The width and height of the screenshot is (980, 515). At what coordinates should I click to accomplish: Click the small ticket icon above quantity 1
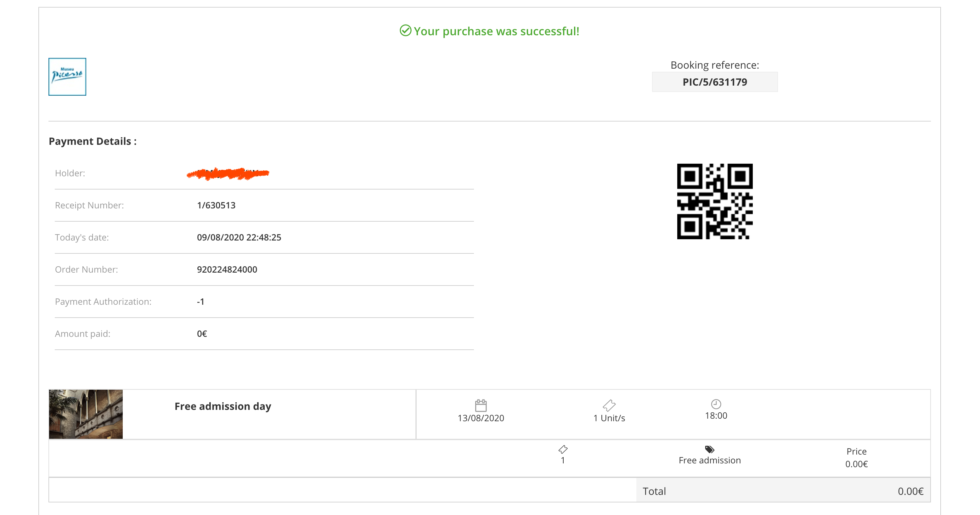pos(563,449)
